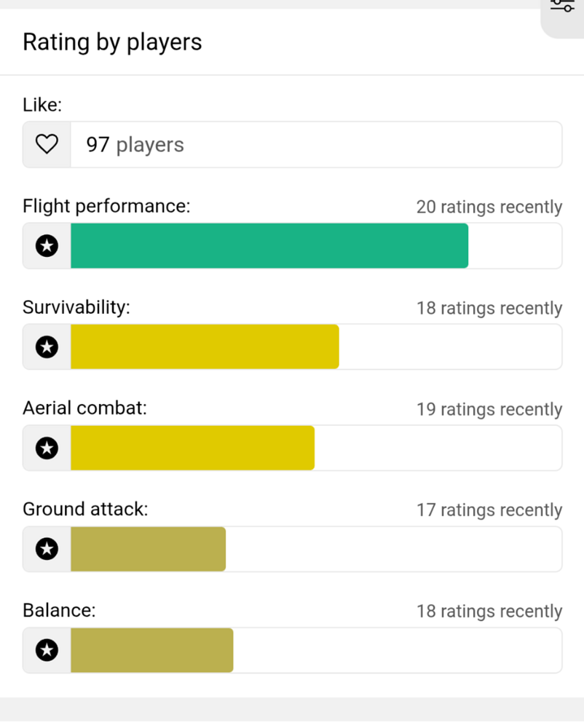
Task: Select the Aerial combat star icon
Action: point(47,448)
